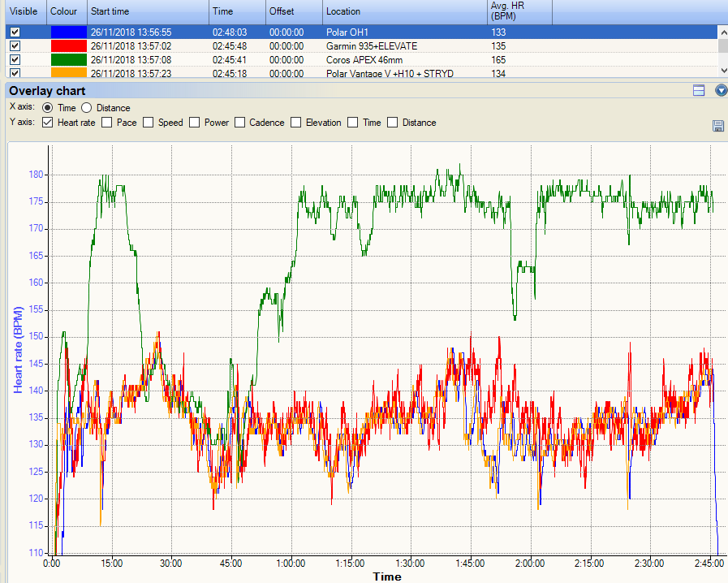This screenshot has height=583, width=728.
Task: Click average HR value 135
Action: pyautogui.click(x=498, y=46)
